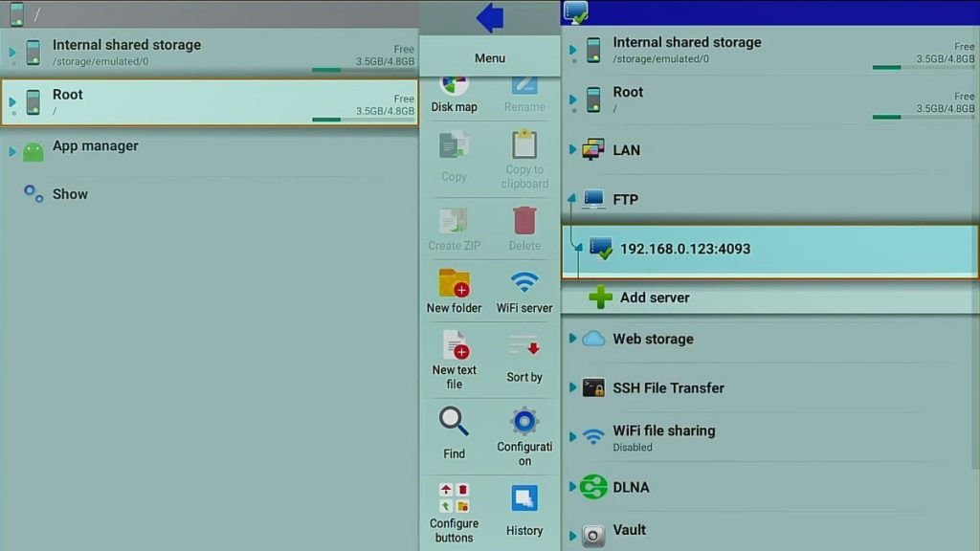Click the App manager android icon
Screen dimensions: 980x551
coord(33,151)
